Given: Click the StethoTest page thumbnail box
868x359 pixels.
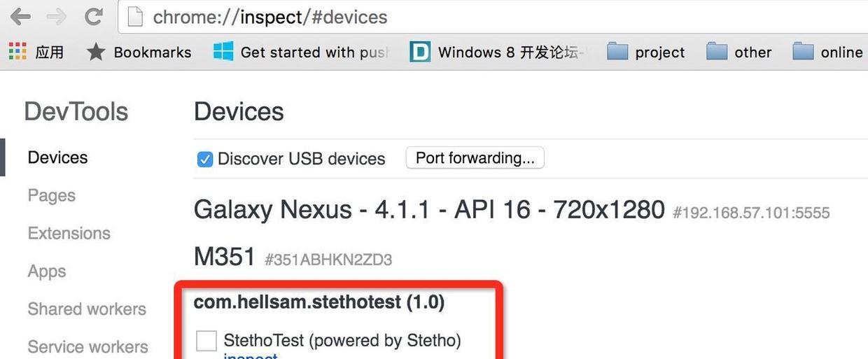Looking at the screenshot, I should (x=206, y=341).
